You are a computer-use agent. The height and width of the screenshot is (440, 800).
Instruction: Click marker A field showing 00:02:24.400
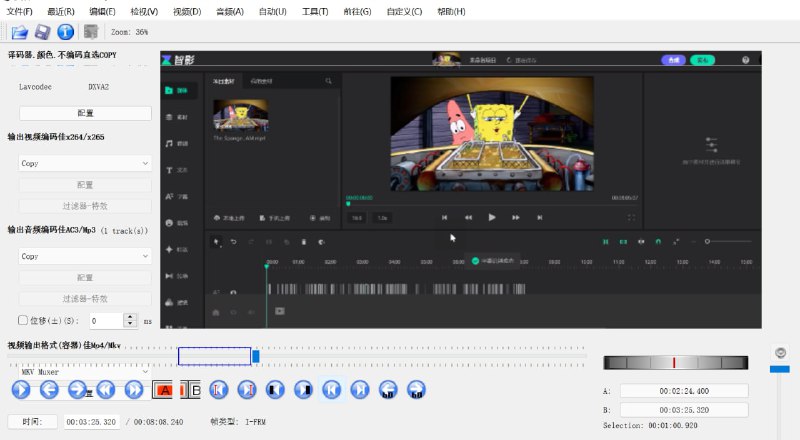[684, 391]
